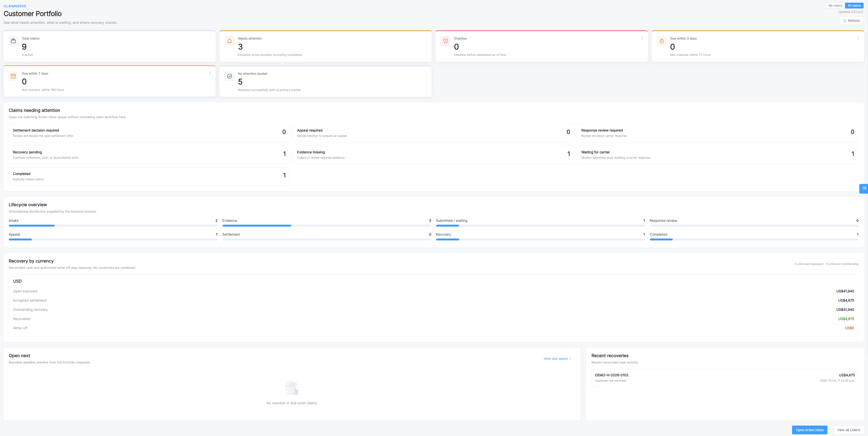The image size is (868, 436).
Task: Click the No attention bucket checkmark icon
Action: point(230,76)
